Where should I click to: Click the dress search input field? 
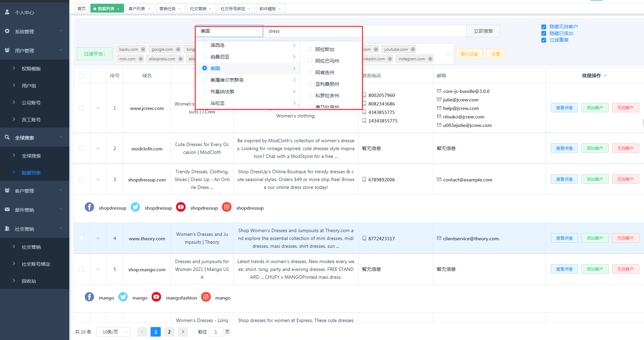click(x=365, y=31)
